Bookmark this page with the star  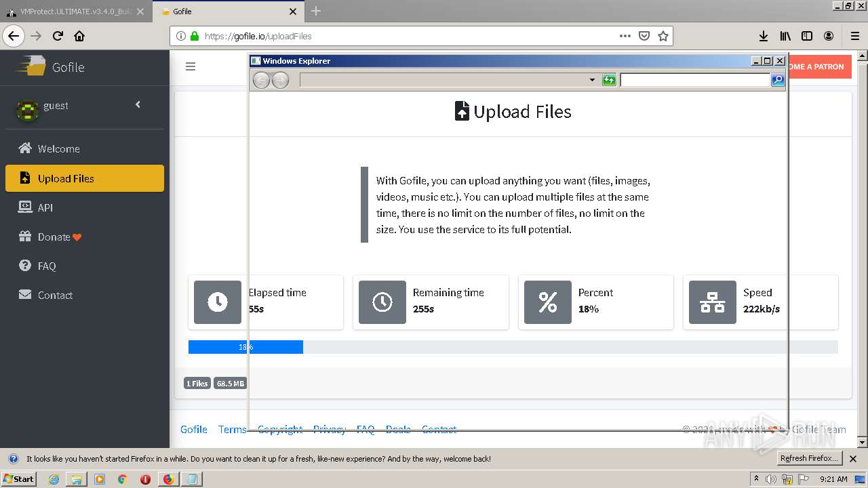click(x=663, y=36)
